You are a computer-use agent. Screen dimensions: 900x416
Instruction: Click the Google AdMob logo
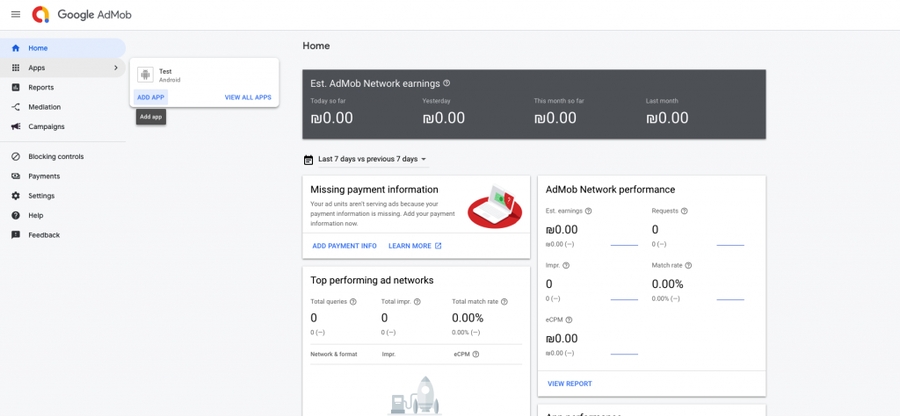[82, 15]
